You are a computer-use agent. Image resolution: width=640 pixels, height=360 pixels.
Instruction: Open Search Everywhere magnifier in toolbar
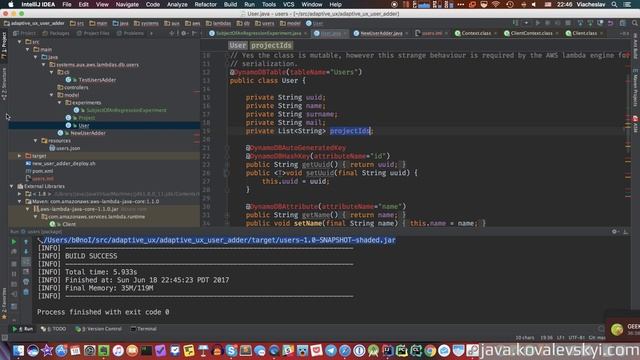[634, 23]
